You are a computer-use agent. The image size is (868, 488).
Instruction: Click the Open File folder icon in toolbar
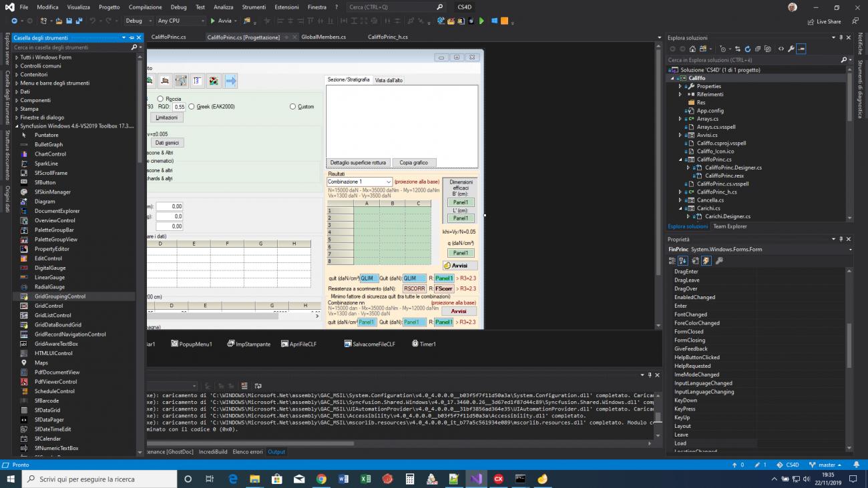tap(59, 21)
